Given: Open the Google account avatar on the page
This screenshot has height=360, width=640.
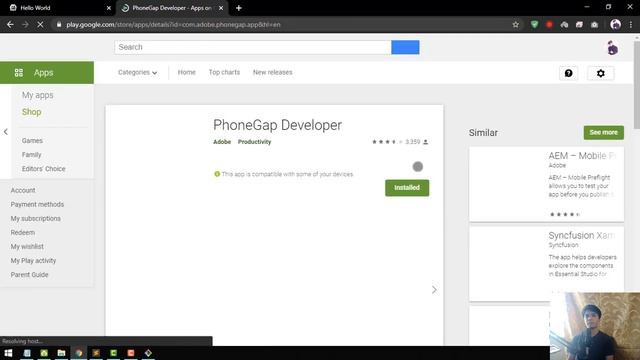Looking at the screenshot, I should pyautogui.click(x=612, y=48).
